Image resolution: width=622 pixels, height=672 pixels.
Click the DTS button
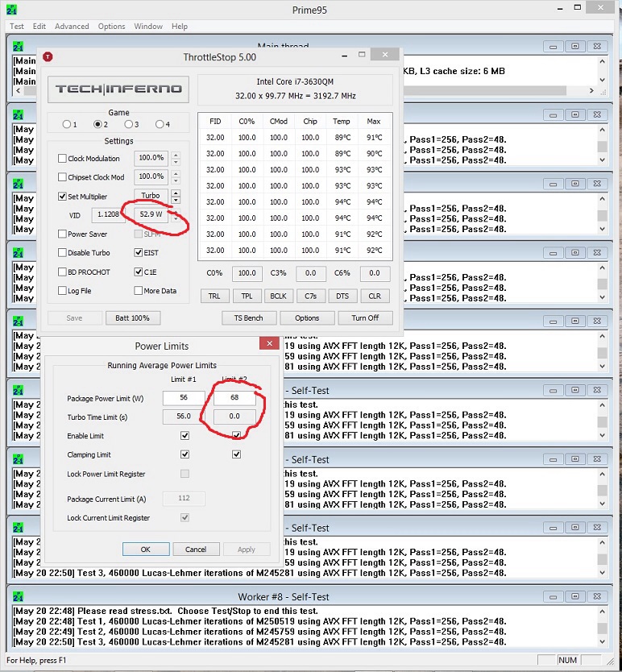tap(342, 296)
